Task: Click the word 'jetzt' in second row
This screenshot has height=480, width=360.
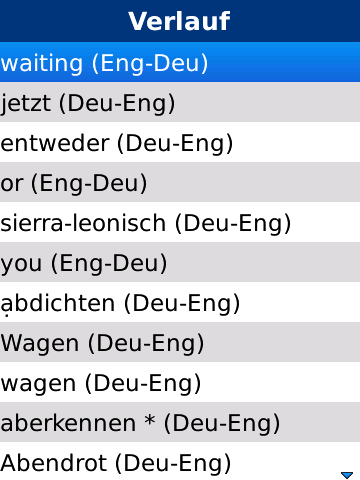Action: click(25, 104)
